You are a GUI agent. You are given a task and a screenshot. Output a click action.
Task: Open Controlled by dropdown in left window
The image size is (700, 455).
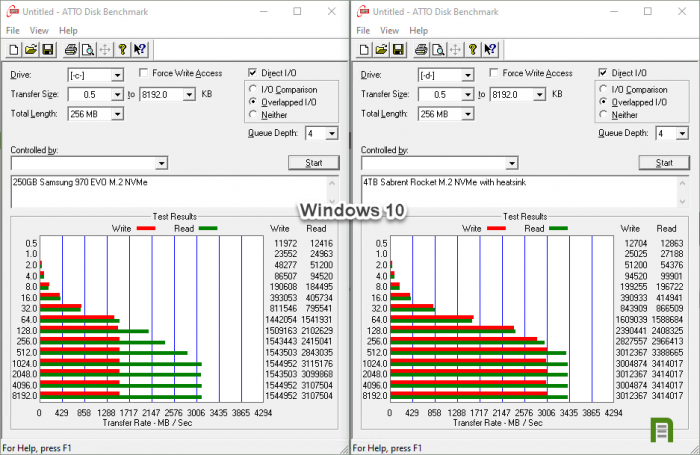pos(162,163)
